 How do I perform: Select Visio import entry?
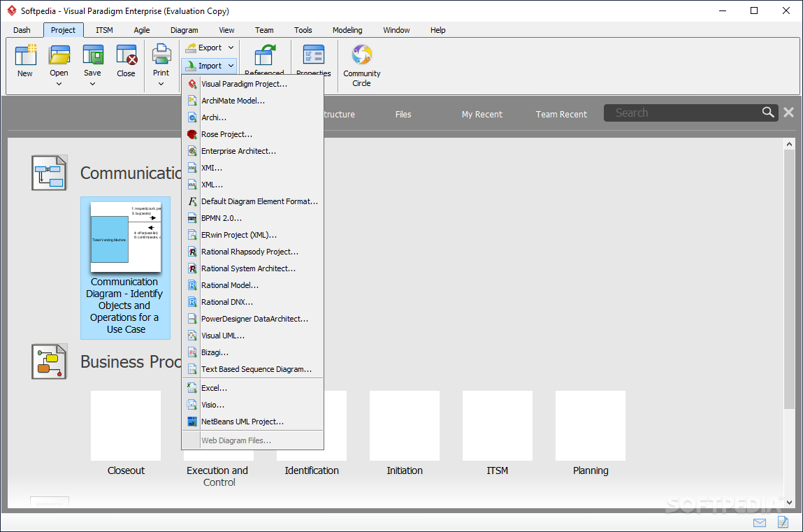click(x=252, y=405)
